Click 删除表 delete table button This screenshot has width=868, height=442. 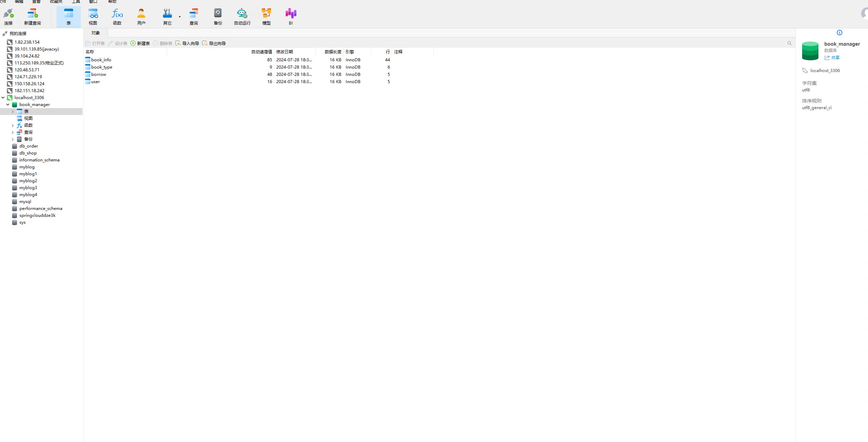163,43
